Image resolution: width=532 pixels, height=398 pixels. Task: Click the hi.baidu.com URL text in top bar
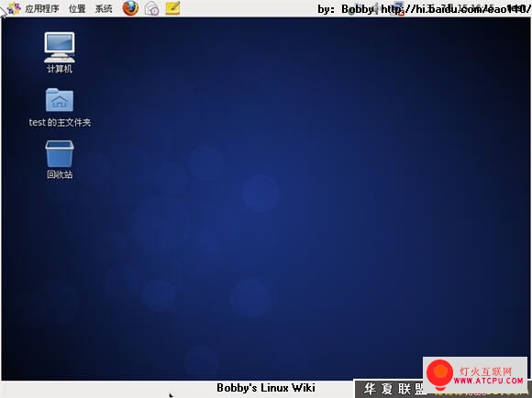456,9
